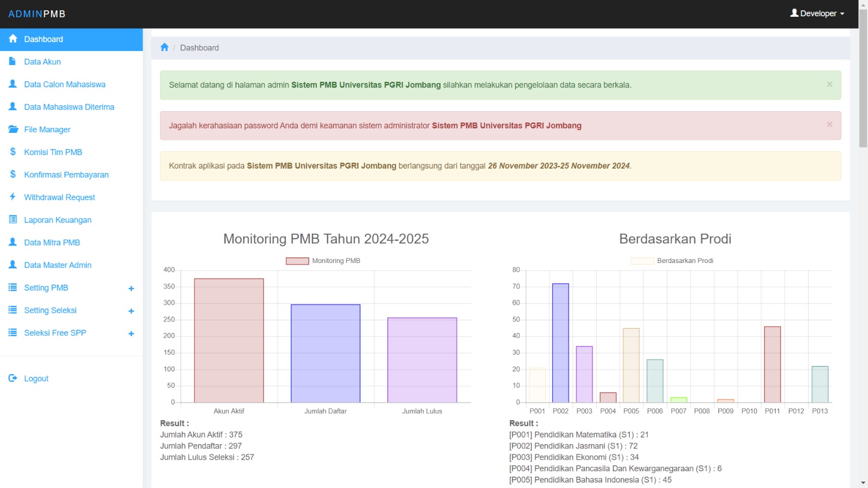Click the report icon beside Laporan Keuangan
The image size is (868, 488).
point(13,220)
